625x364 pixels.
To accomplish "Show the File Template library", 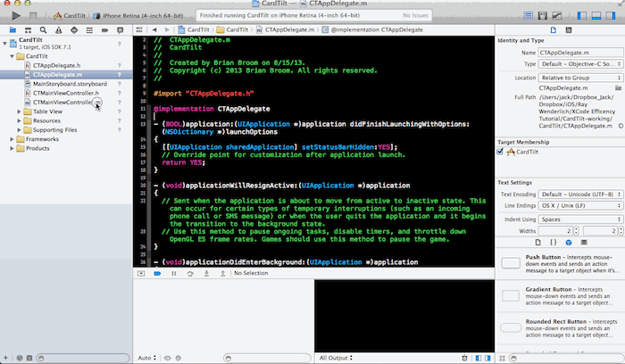I will 538,243.
